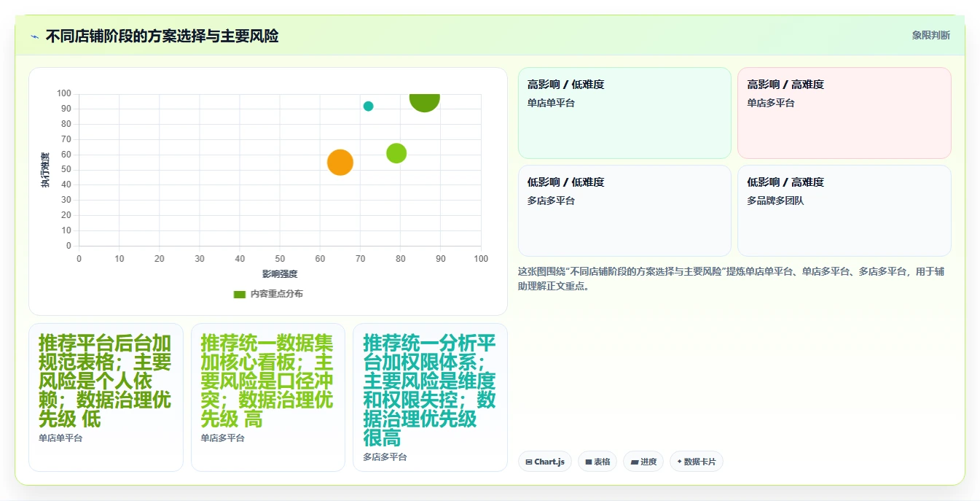Image resolution: width=980 pixels, height=501 pixels.
Task: Click the 单店单平台 caption under first data card
Action: pyautogui.click(x=60, y=438)
